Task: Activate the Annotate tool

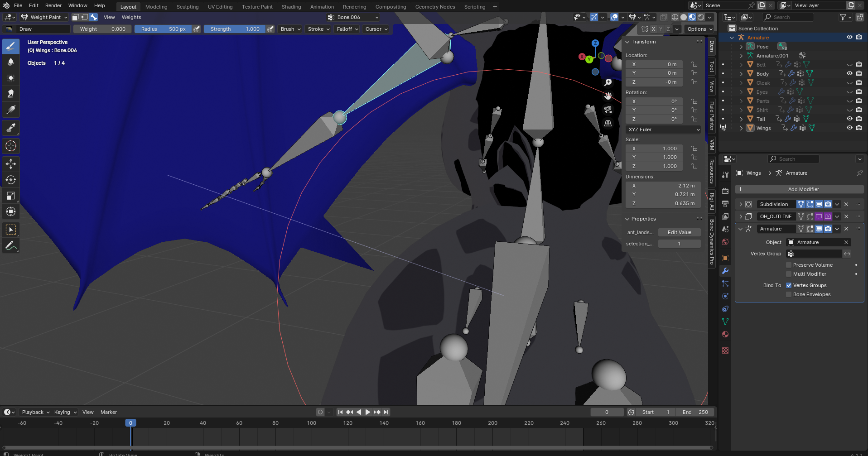Action: pyautogui.click(x=11, y=246)
